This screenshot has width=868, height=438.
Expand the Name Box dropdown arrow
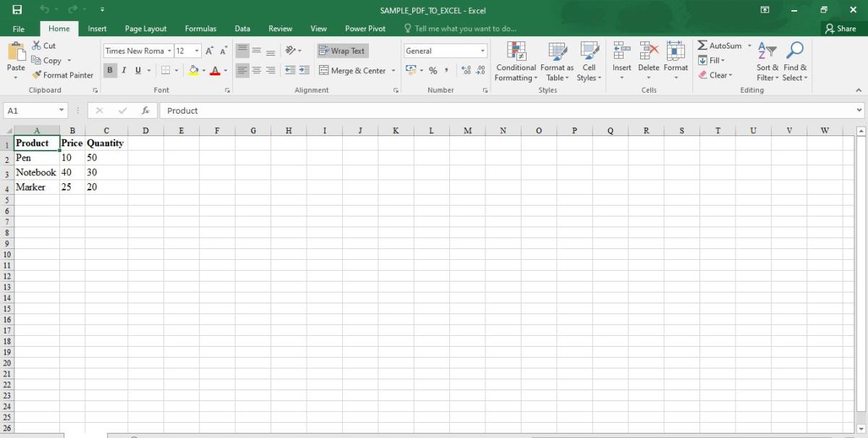(61, 111)
